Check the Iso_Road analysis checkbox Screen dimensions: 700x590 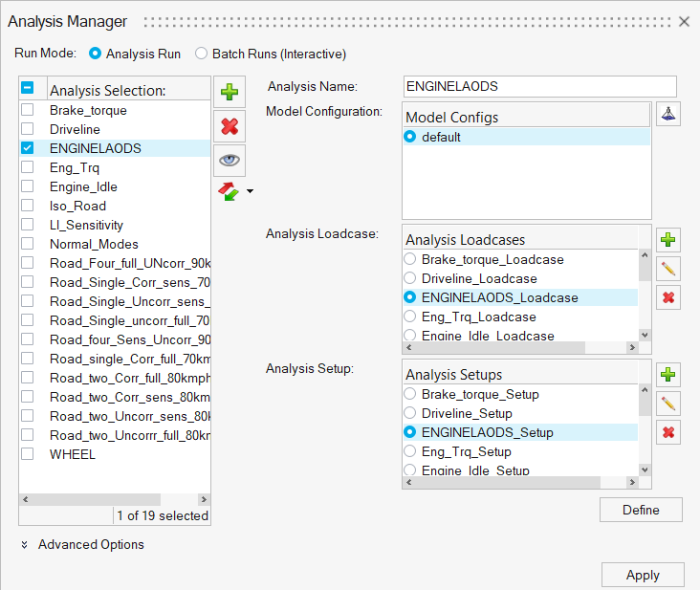pyautogui.click(x=27, y=206)
